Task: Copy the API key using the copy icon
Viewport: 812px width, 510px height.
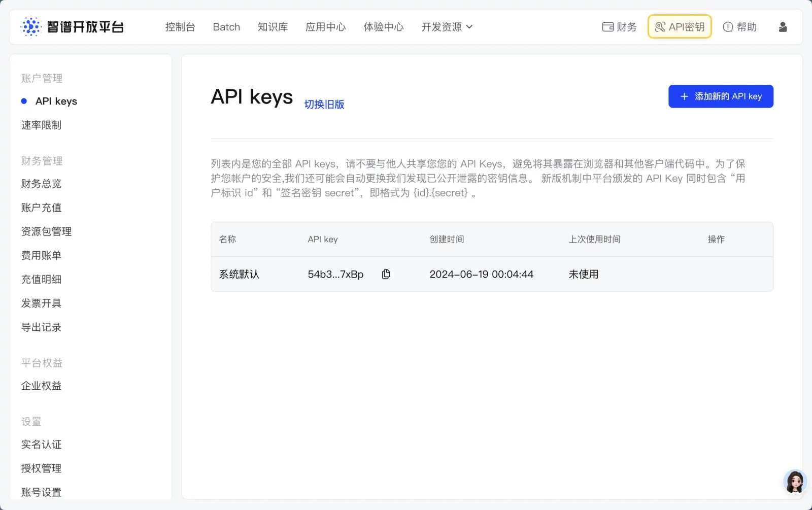Action: click(386, 274)
